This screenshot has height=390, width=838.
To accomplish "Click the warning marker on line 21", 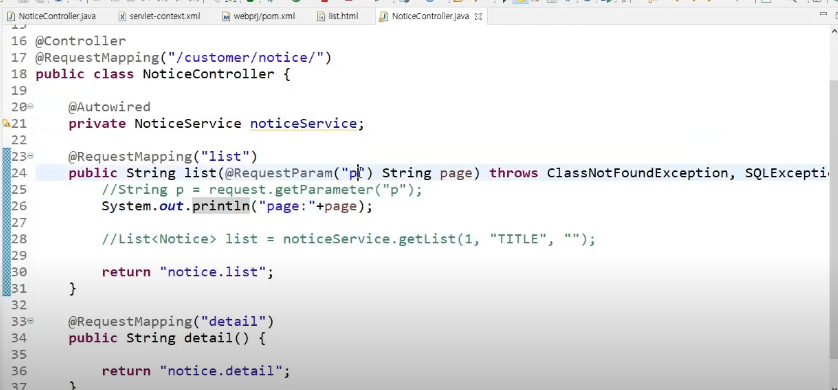I will point(6,123).
